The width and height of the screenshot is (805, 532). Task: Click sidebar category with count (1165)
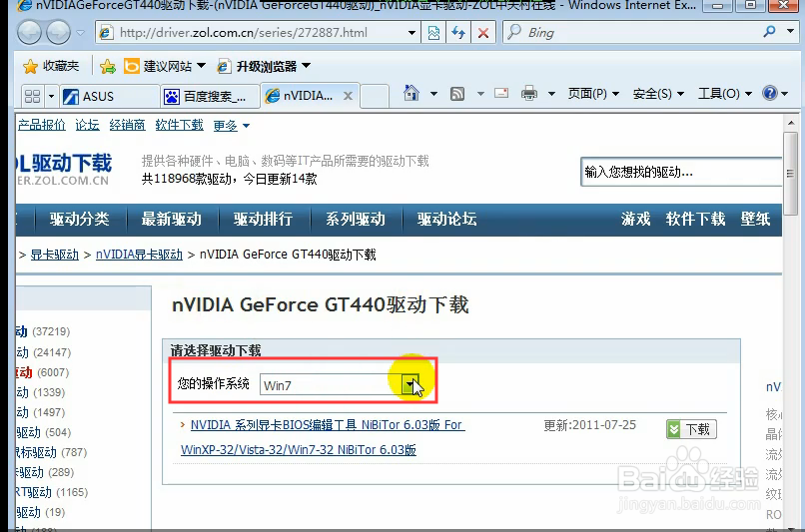click(x=52, y=492)
